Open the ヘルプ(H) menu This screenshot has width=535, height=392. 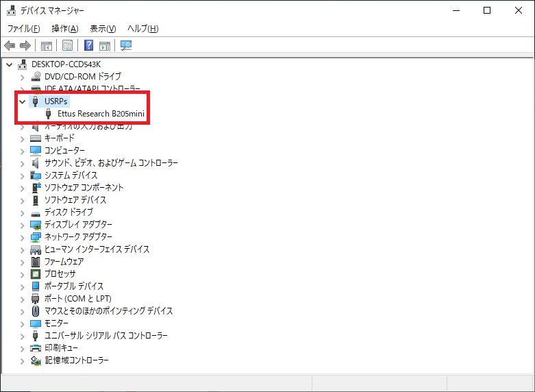pyautogui.click(x=142, y=29)
